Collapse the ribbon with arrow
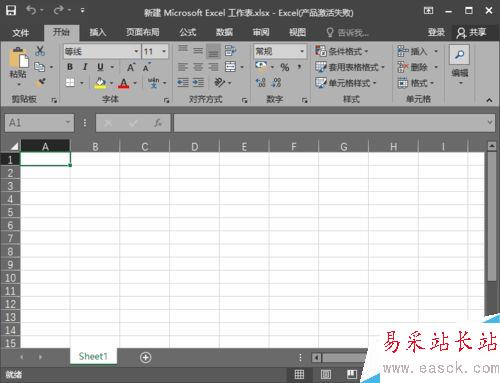 tap(489, 100)
